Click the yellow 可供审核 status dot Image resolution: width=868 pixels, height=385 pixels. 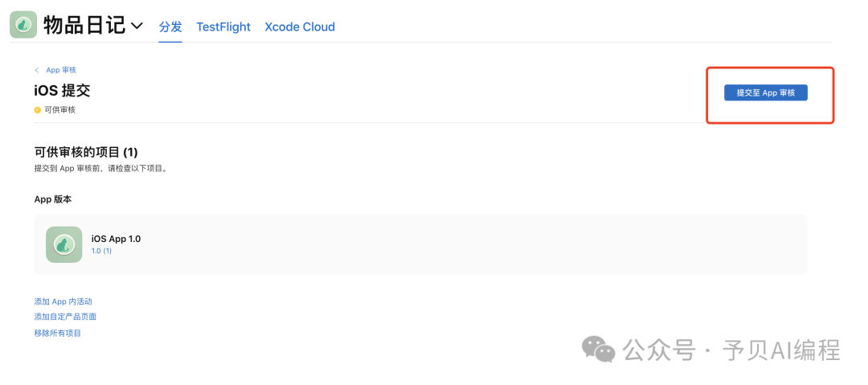pyautogui.click(x=38, y=110)
